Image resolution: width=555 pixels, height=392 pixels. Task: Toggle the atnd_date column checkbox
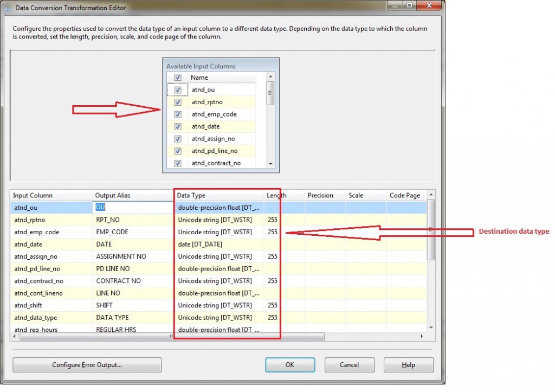(178, 126)
